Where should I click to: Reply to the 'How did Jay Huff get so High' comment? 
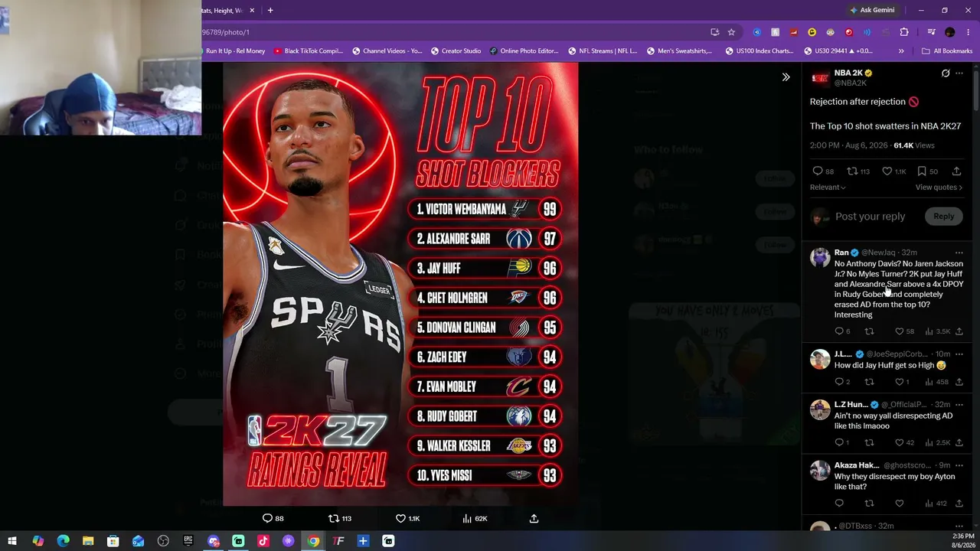coord(839,382)
